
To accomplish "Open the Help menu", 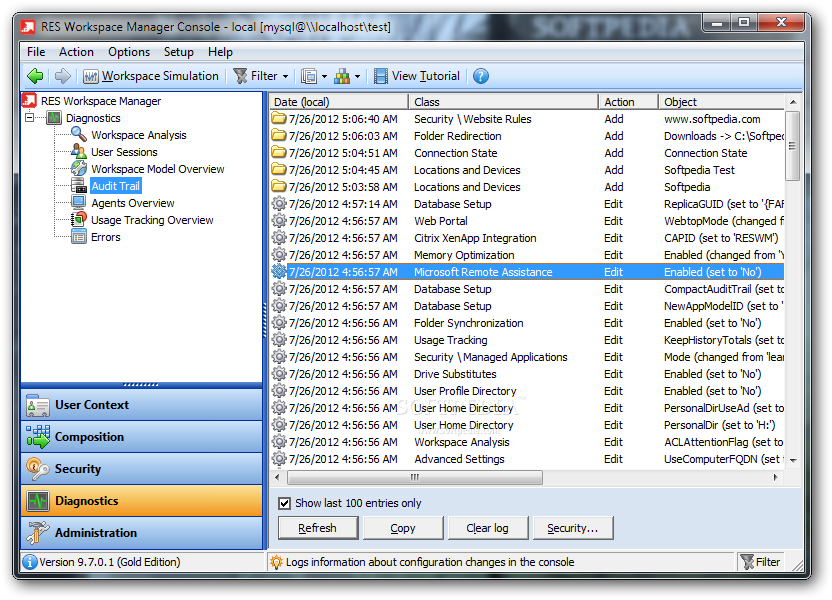I will (x=220, y=52).
